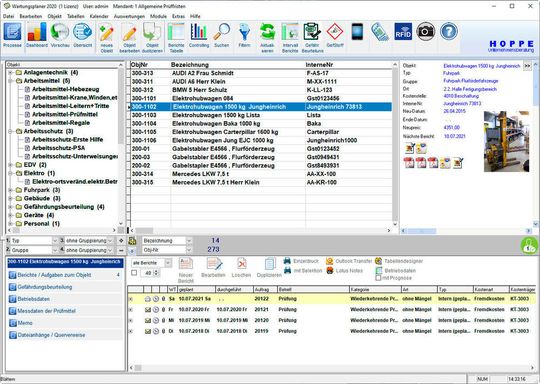This screenshot has width=540, height=384.
Task: Click the Gefahrstoff hazard diamond icon
Action: click(x=335, y=34)
